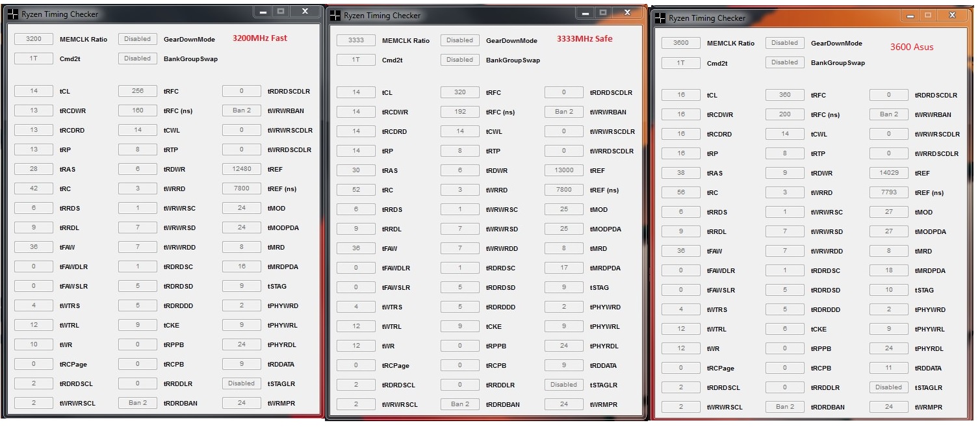This screenshot has height=427, width=980.
Task: Click the red '3200MHz Fast' label
Action: [x=260, y=38]
